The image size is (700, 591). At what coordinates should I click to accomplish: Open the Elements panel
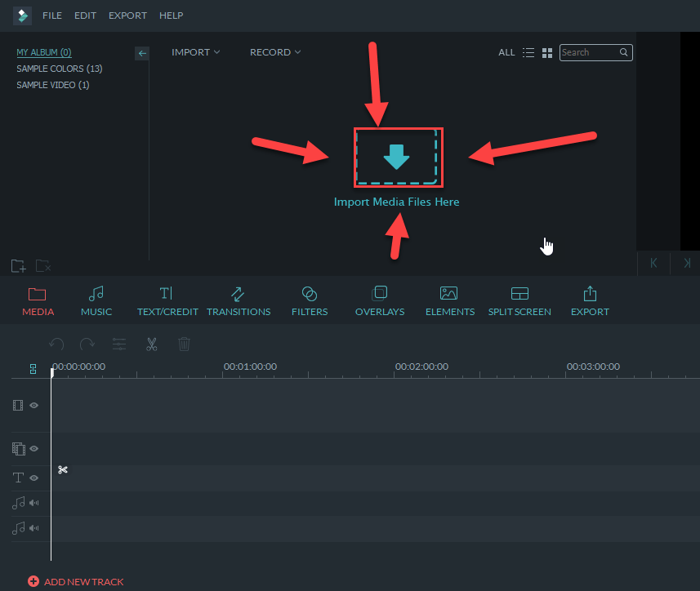pos(449,300)
